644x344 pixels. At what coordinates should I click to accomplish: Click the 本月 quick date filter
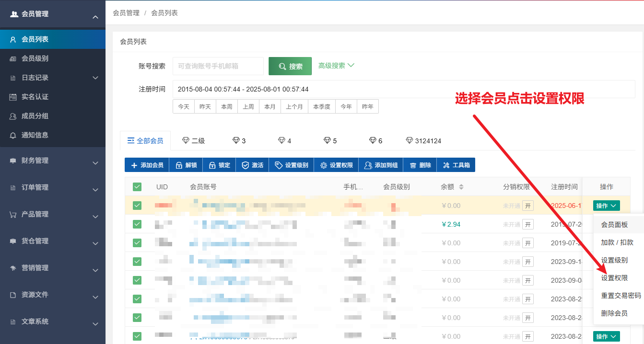pos(270,107)
